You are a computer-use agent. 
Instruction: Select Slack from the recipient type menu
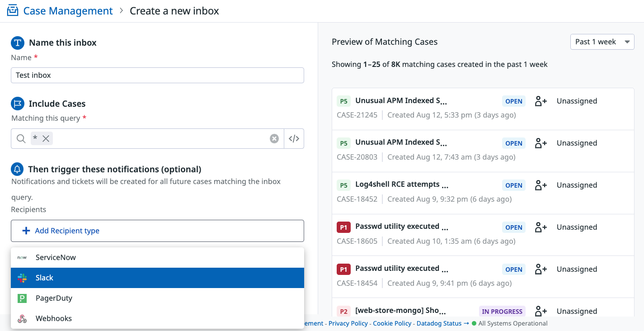[157, 278]
